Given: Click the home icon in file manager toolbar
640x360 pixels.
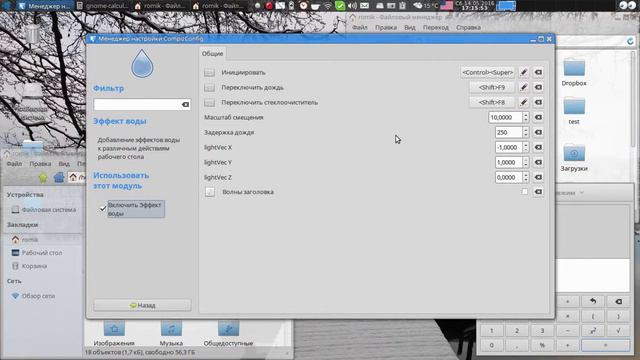Looking at the screenshot, I should tap(59, 177).
